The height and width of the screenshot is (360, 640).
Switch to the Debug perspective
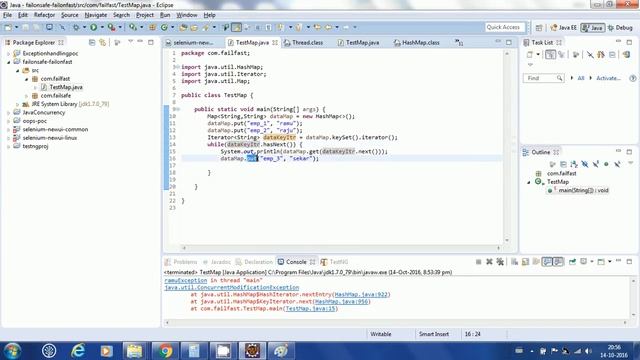620,28
